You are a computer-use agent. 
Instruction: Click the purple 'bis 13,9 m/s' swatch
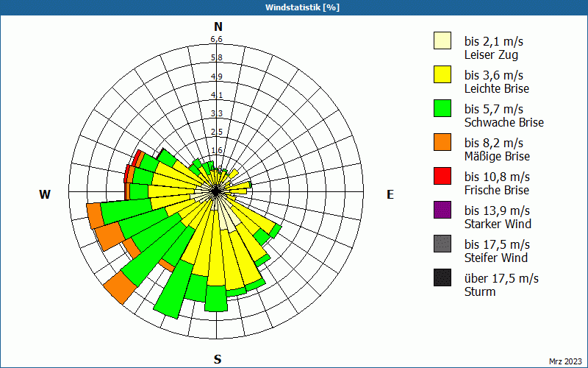[x=442, y=210]
